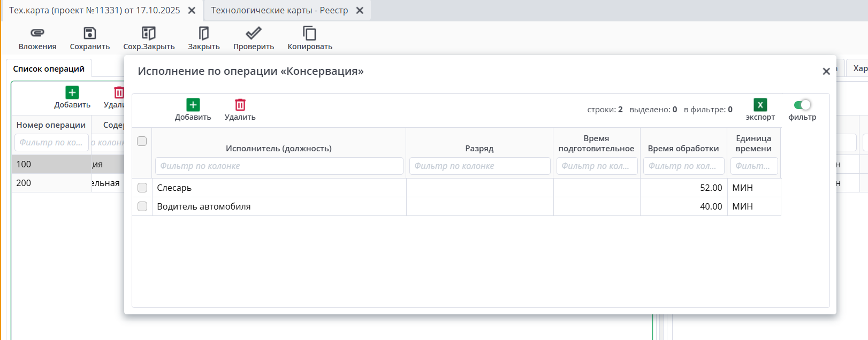Open the Список операций tab
Image resolution: width=868 pixels, height=340 pixels.
pyautogui.click(x=49, y=69)
